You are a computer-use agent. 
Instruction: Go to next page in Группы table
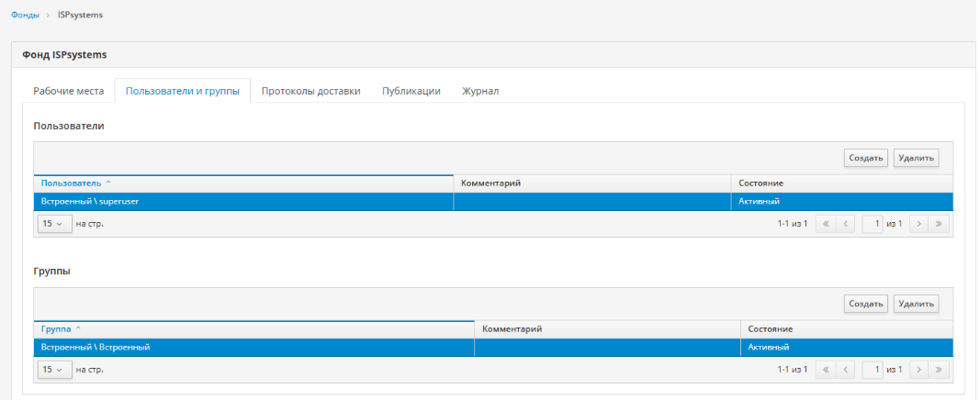pos(918,370)
